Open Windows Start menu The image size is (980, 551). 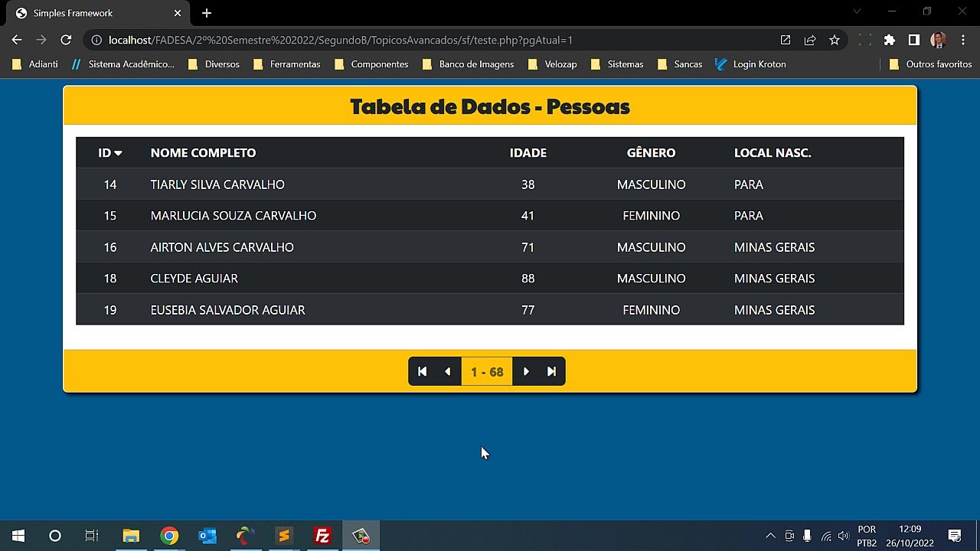coord(18,536)
